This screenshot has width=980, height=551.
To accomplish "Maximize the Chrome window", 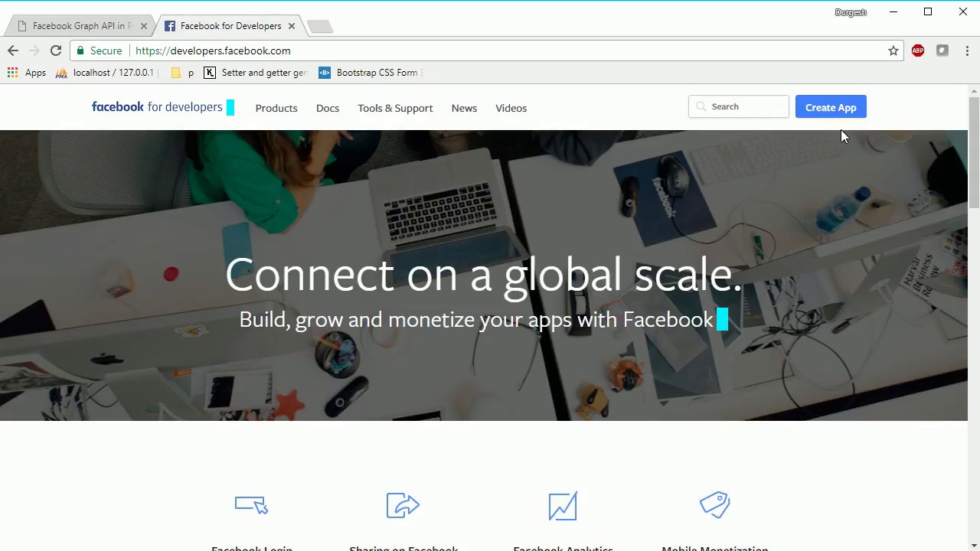I will click(928, 11).
